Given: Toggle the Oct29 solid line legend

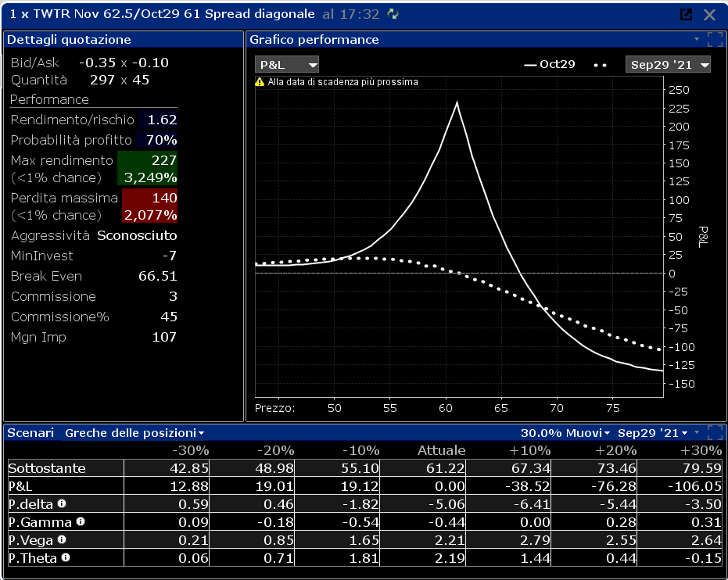Looking at the screenshot, I should click(x=550, y=65).
